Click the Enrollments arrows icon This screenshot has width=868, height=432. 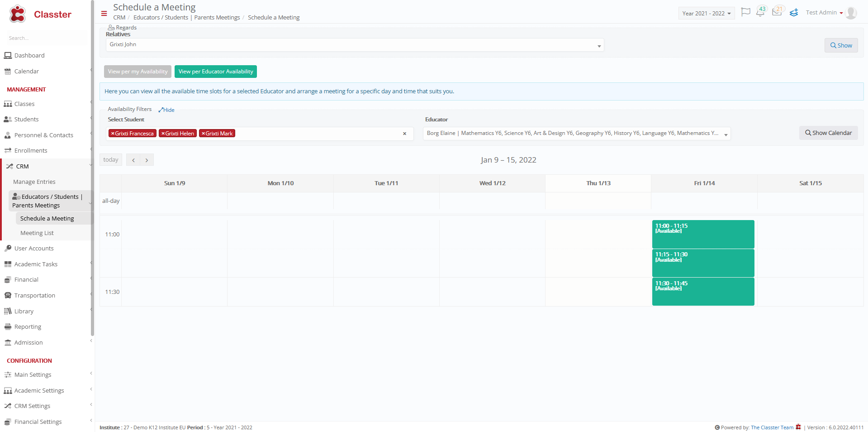8,150
